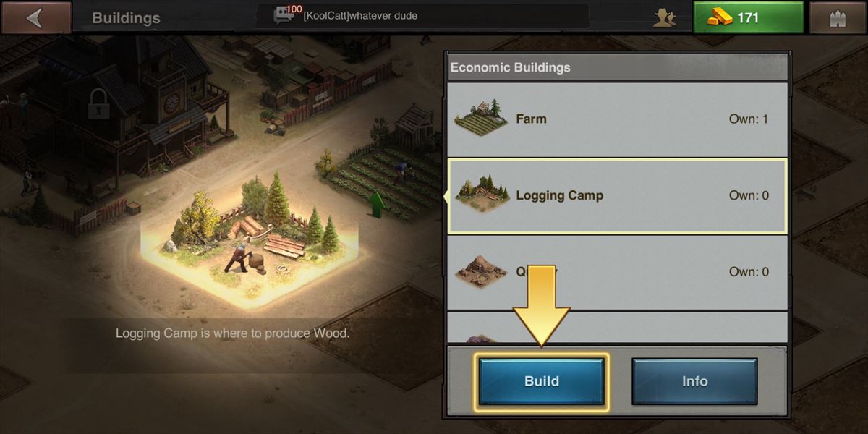Click the Buildings title label
868x434 pixels.
pos(126,18)
